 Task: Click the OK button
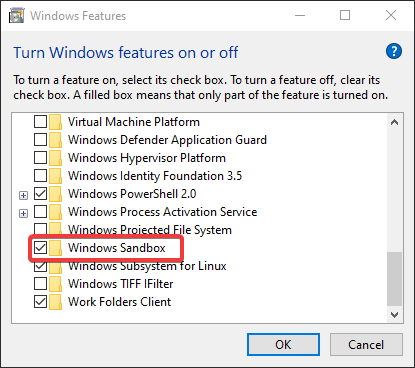point(283,345)
